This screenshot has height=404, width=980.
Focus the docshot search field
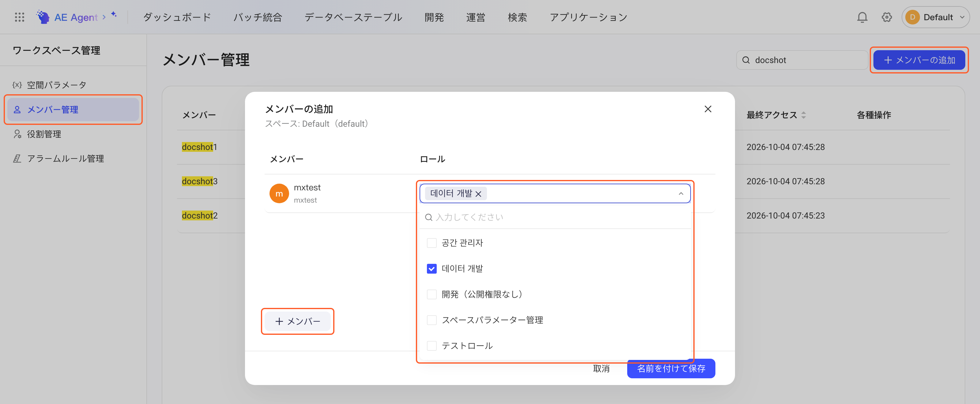tap(802, 60)
